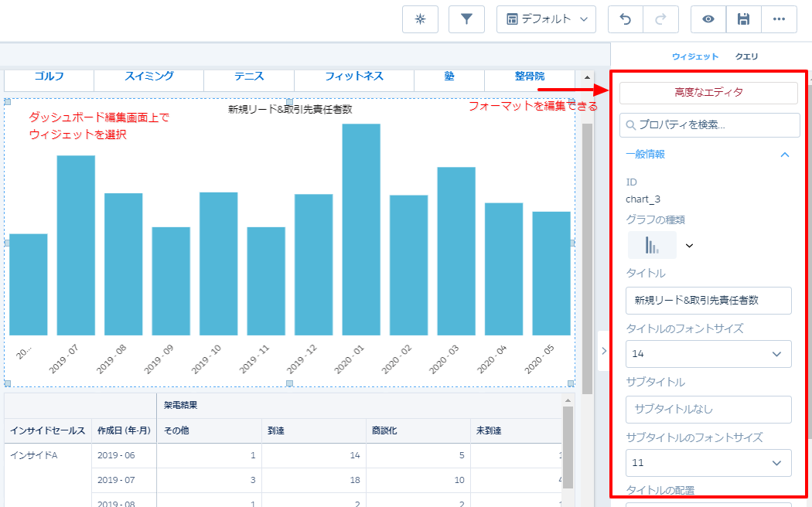Click the redo arrow icon
The image size is (812, 507).
(660, 19)
